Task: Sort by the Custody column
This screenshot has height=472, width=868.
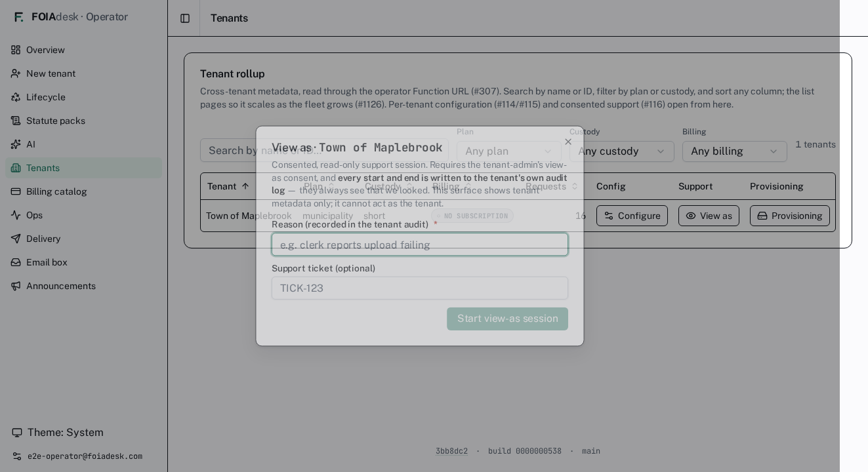Action: point(388,186)
